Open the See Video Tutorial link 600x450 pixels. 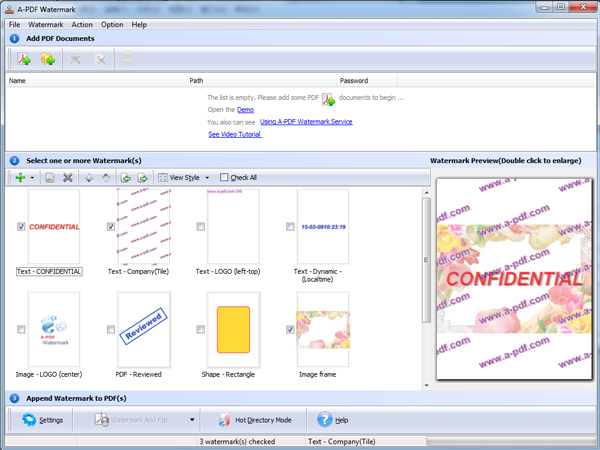point(235,134)
